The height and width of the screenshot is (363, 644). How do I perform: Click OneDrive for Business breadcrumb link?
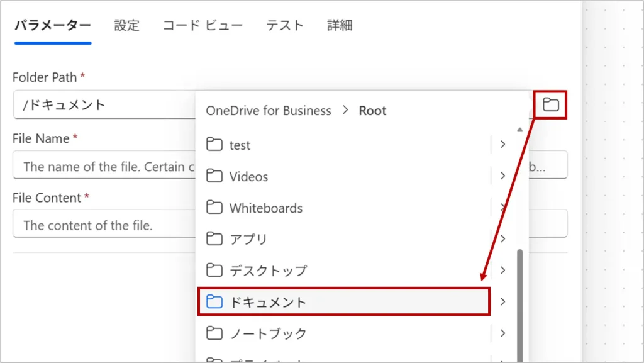point(269,111)
